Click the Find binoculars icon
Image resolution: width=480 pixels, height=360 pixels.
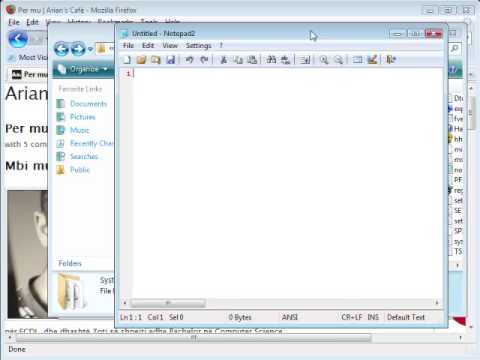coord(271,60)
